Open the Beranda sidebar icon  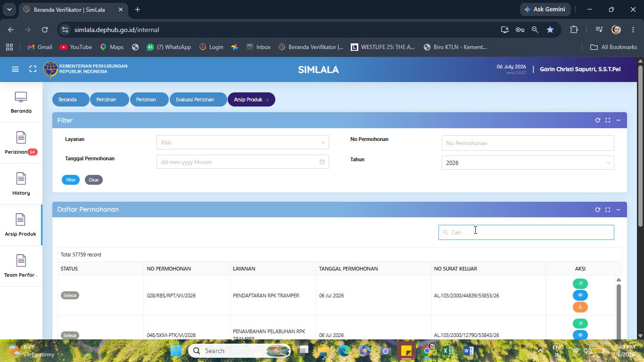(21, 102)
